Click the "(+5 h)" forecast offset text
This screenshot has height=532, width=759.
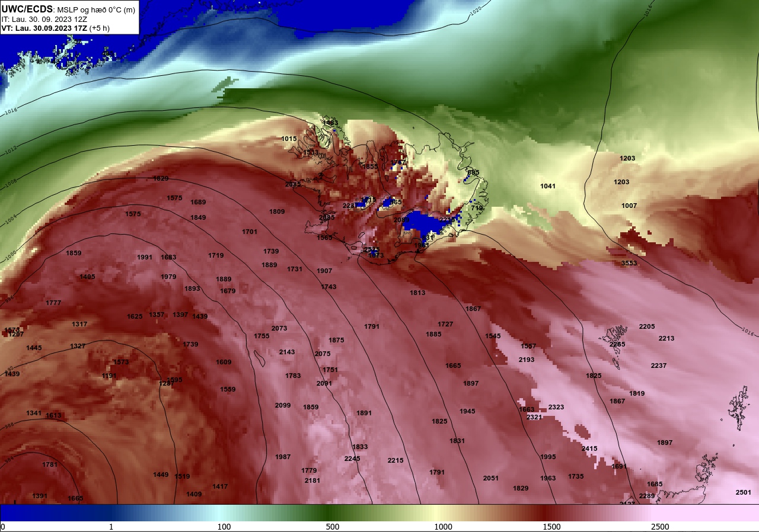[x=98, y=28]
